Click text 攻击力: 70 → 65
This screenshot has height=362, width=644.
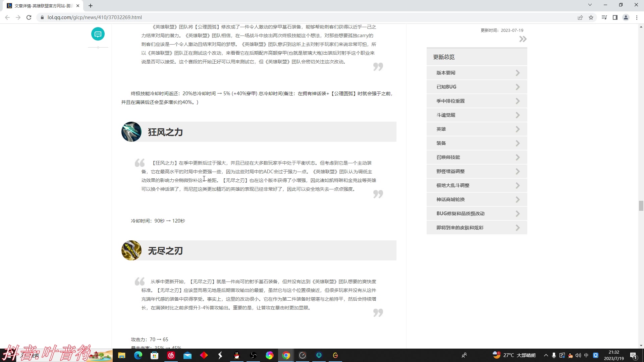point(150,340)
